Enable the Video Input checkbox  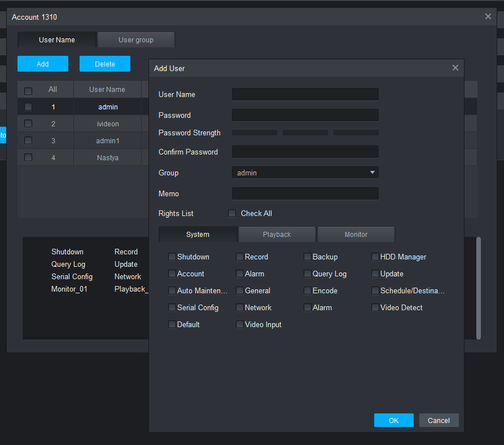(239, 324)
